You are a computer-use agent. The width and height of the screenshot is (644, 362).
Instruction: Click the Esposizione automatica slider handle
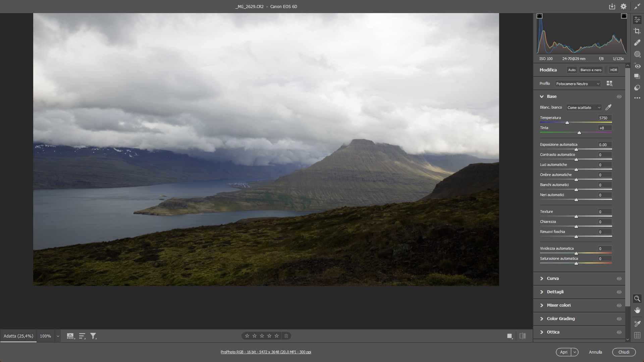pyautogui.click(x=576, y=149)
